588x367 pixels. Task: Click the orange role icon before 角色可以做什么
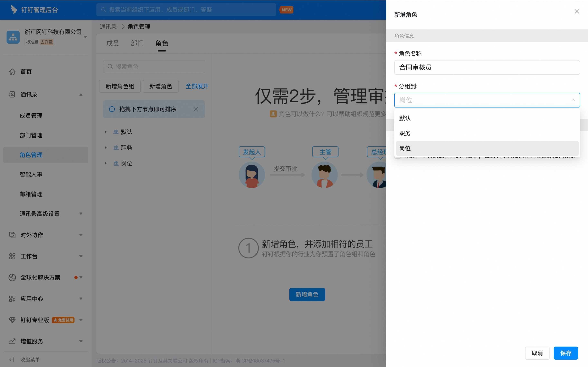(273, 114)
